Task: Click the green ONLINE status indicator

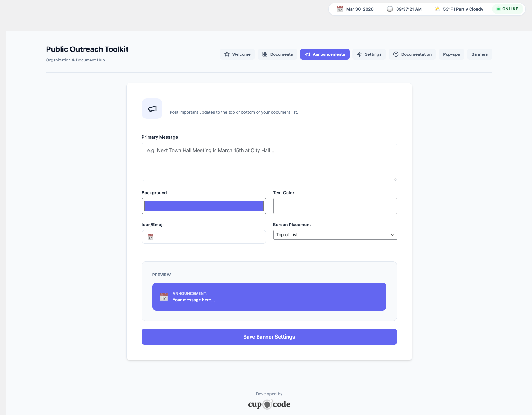Action: (507, 9)
